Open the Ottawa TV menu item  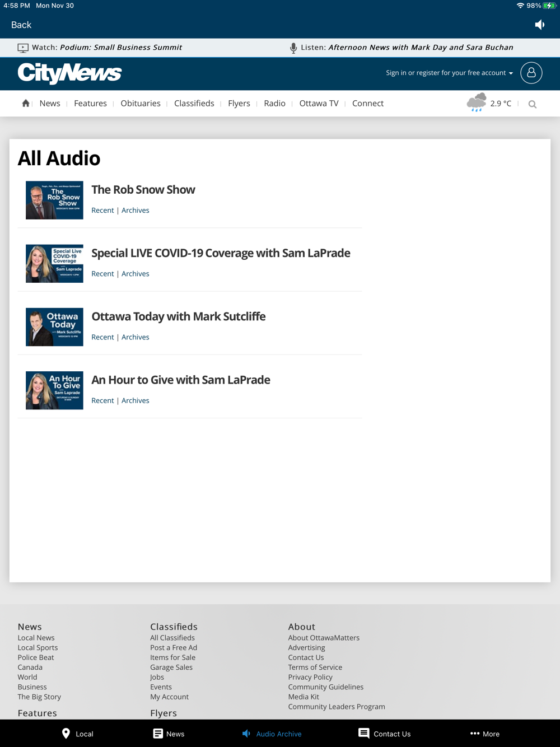pos(319,103)
